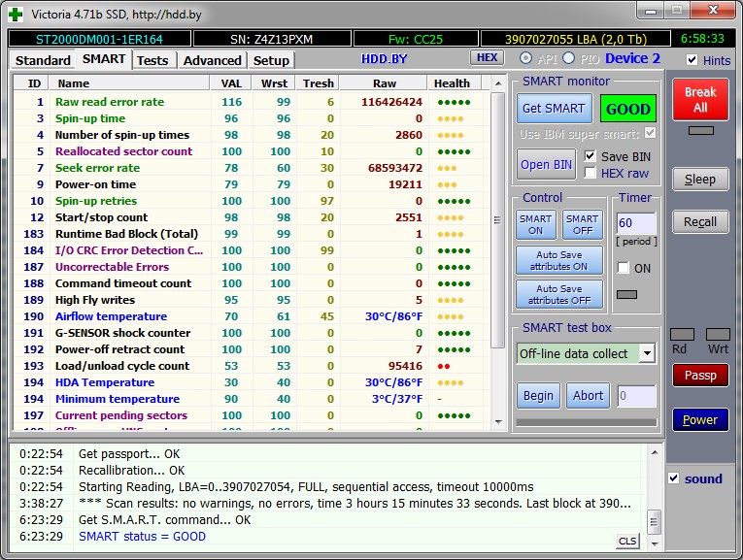Click the Get SMART button
This screenshot has width=743, height=560.
[x=554, y=109]
